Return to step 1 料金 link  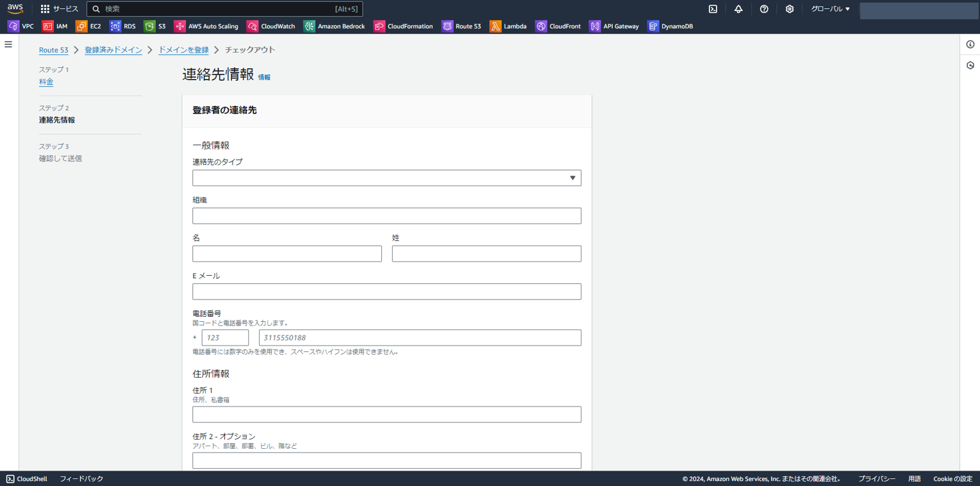46,82
